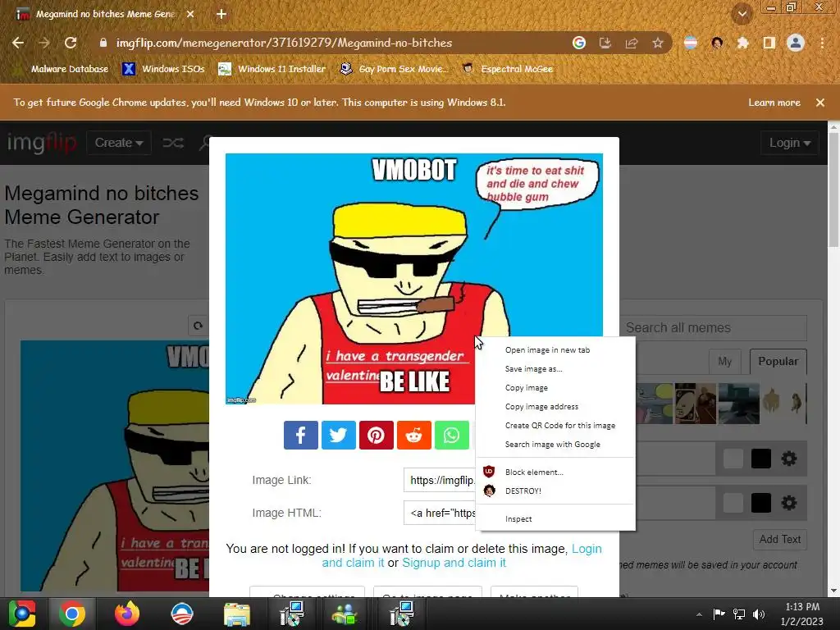840x630 pixels.
Task: Open Chrome profile avatar
Action: [796, 43]
